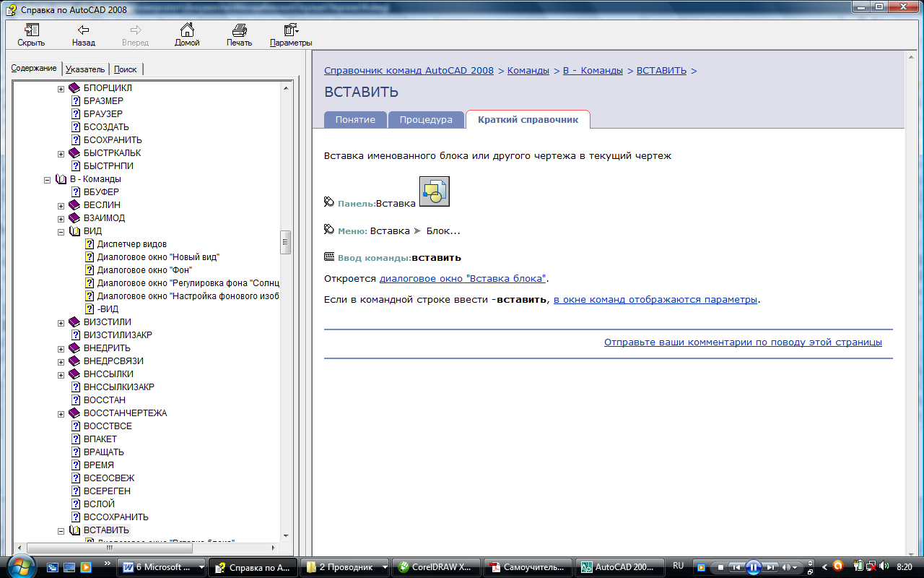Open the Команды breadcrumb link
This screenshot has height=578, width=924.
click(528, 71)
